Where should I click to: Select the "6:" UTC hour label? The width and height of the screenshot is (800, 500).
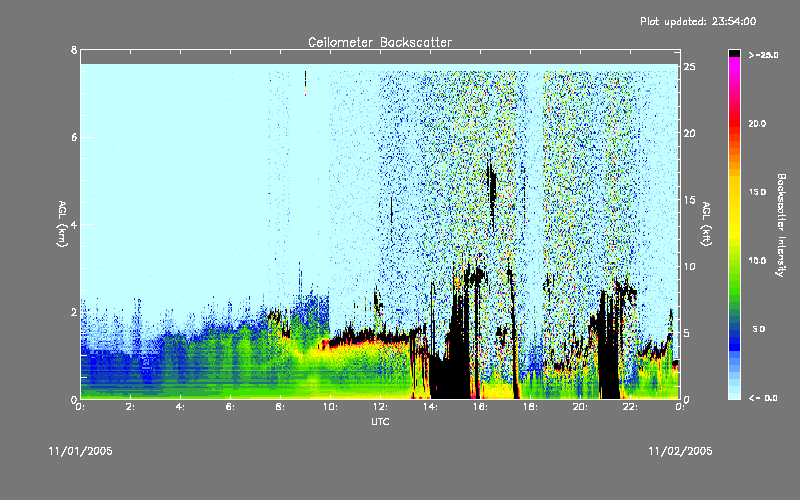coord(231,407)
